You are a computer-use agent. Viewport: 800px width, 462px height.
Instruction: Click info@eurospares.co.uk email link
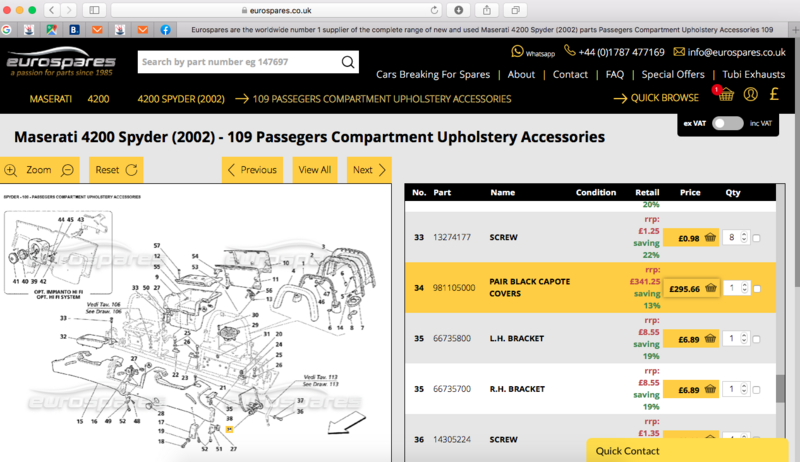736,52
